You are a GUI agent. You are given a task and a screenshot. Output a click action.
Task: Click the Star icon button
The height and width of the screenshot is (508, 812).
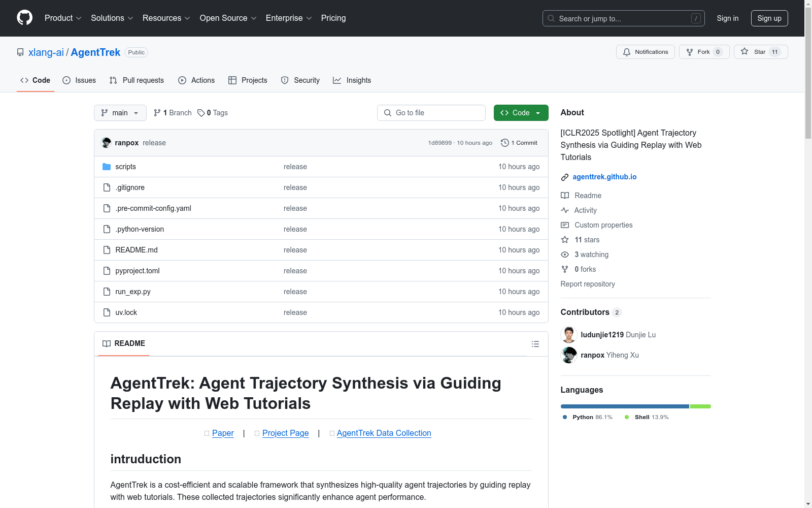pyautogui.click(x=745, y=51)
